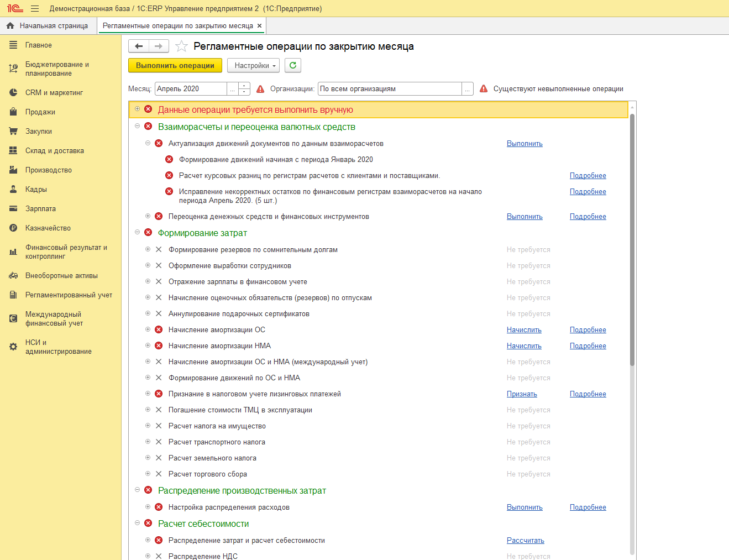Open Кадры person icon
The width and height of the screenshot is (729, 560).
point(13,189)
